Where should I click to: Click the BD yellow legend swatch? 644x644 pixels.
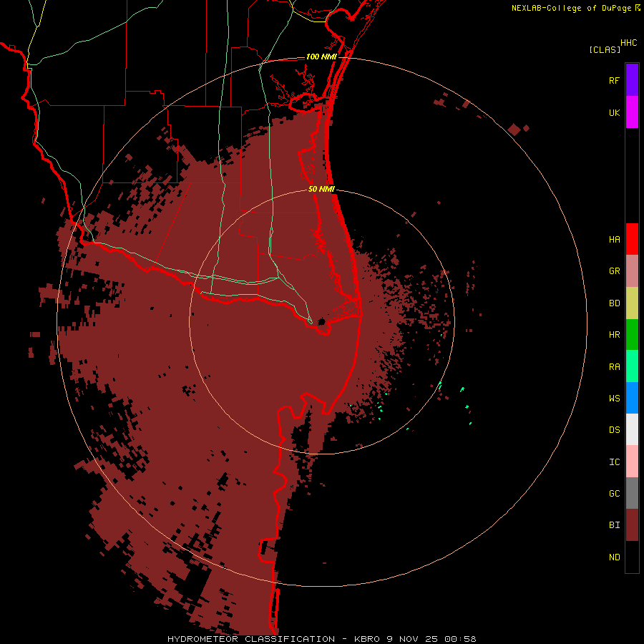632,303
